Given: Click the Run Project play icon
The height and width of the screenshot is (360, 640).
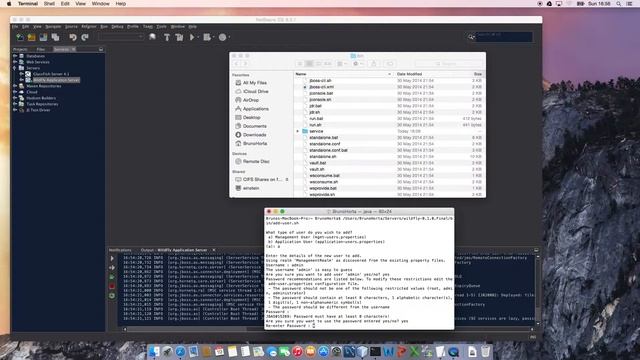Looking at the screenshot, I should point(191,37).
